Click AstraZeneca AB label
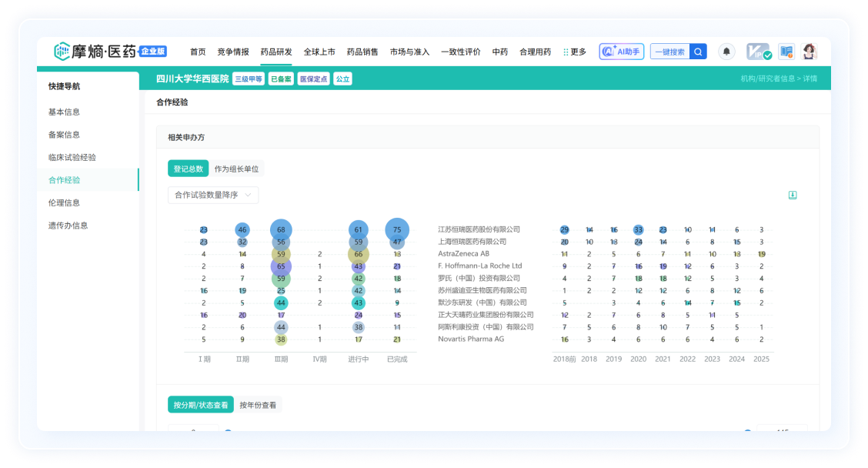 point(463,254)
